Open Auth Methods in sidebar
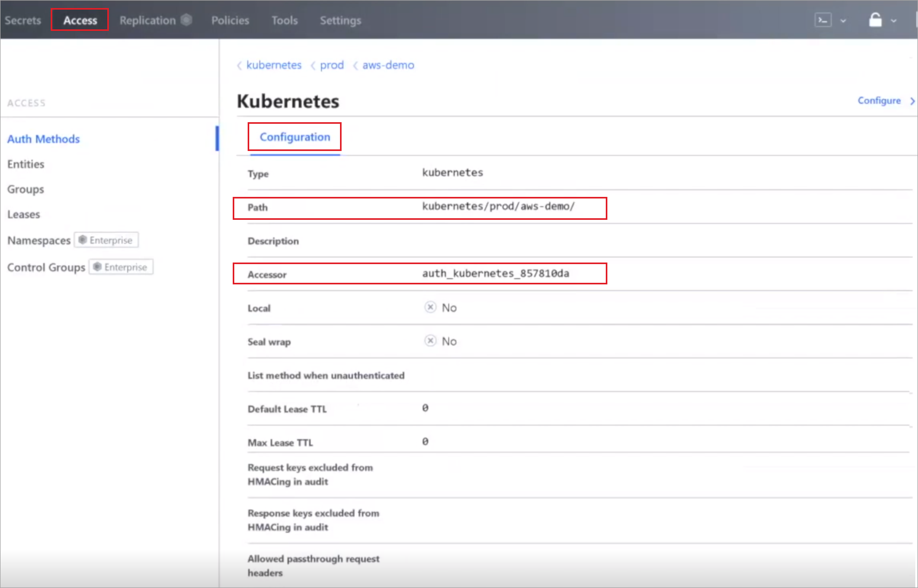This screenshot has height=588, width=918. click(x=43, y=139)
